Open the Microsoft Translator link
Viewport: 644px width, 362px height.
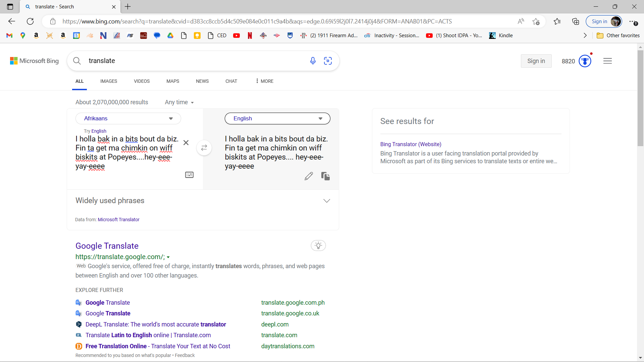(x=118, y=220)
